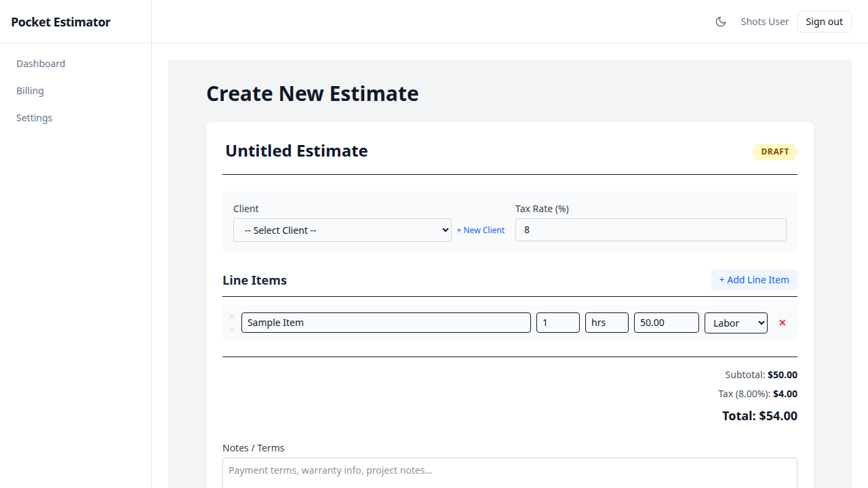Image resolution: width=868 pixels, height=488 pixels.
Task: Move Sample Item line up arrow
Action: (232, 317)
